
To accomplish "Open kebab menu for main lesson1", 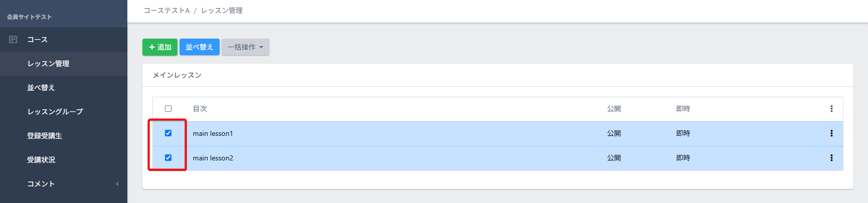I will [831, 133].
